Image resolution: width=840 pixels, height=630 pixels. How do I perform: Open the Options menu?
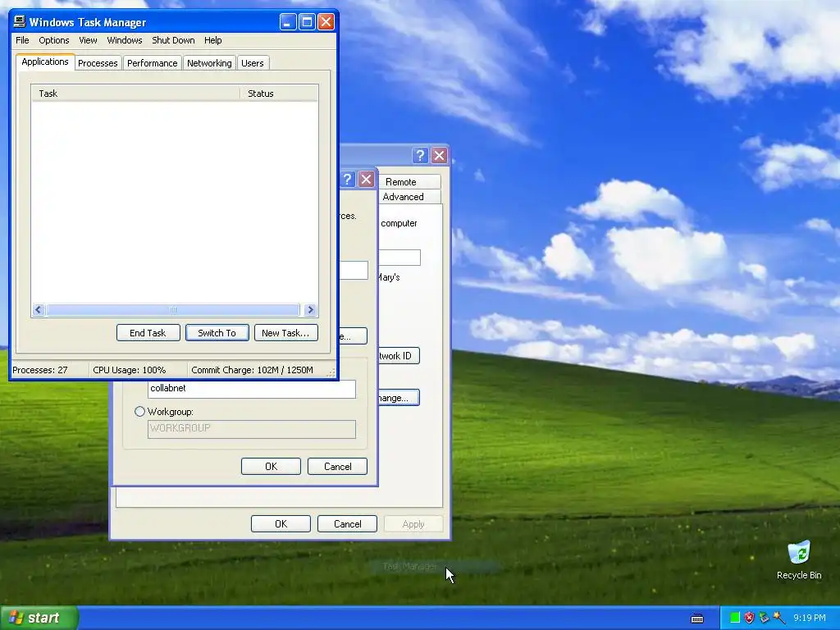click(x=53, y=40)
